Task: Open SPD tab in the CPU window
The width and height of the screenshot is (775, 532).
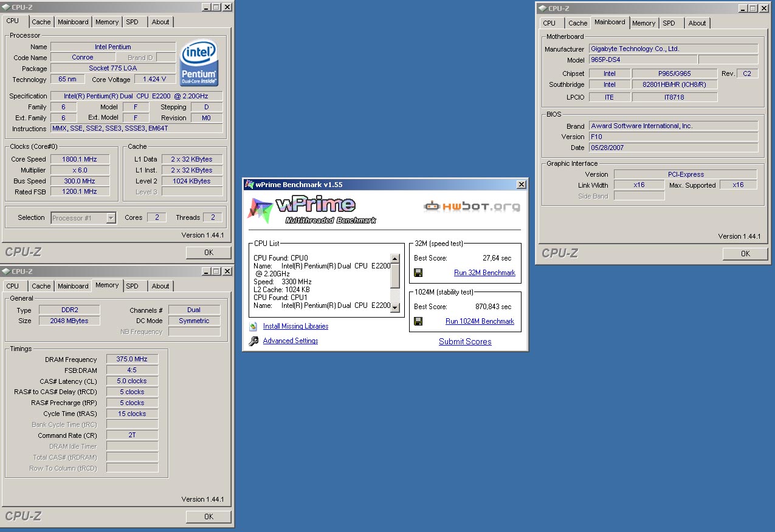Action: pyautogui.click(x=133, y=22)
